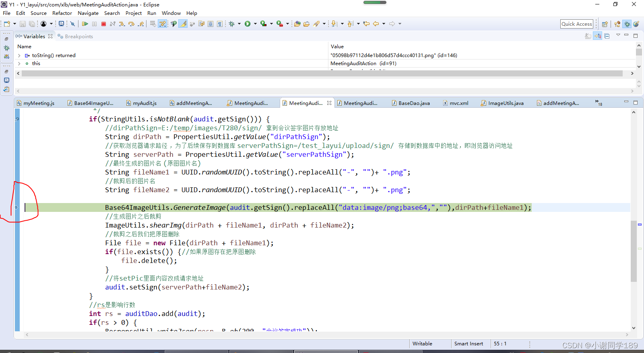Open the mvc.xml editor tab
This screenshot has height=353, width=644.
[456, 103]
